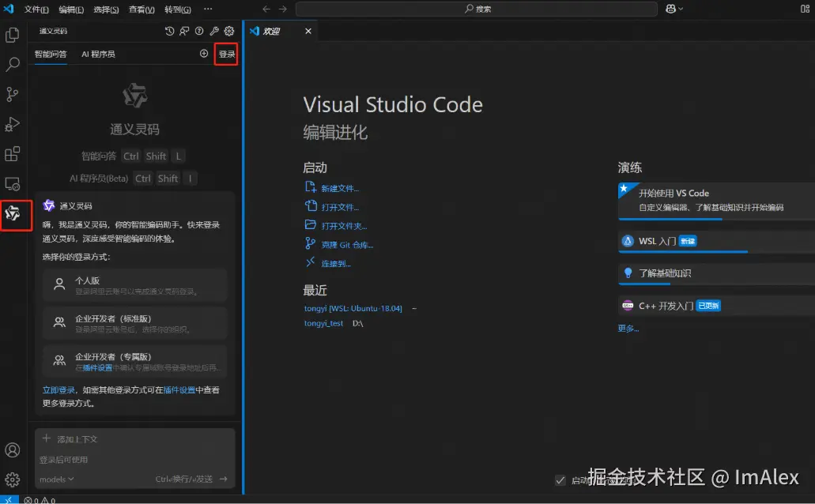Click 插件设置 link in the bottom login hint
This screenshot has width=815, height=504.
click(x=179, y=389)
